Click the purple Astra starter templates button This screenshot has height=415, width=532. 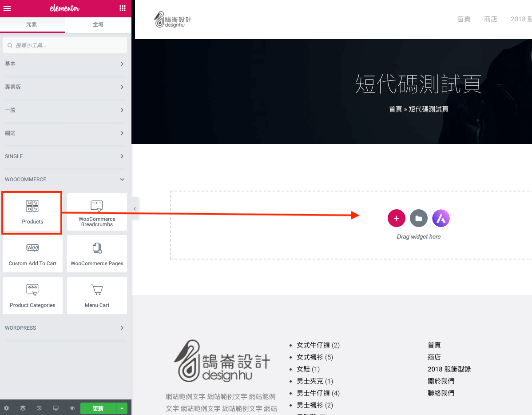(x=441, y=218)
